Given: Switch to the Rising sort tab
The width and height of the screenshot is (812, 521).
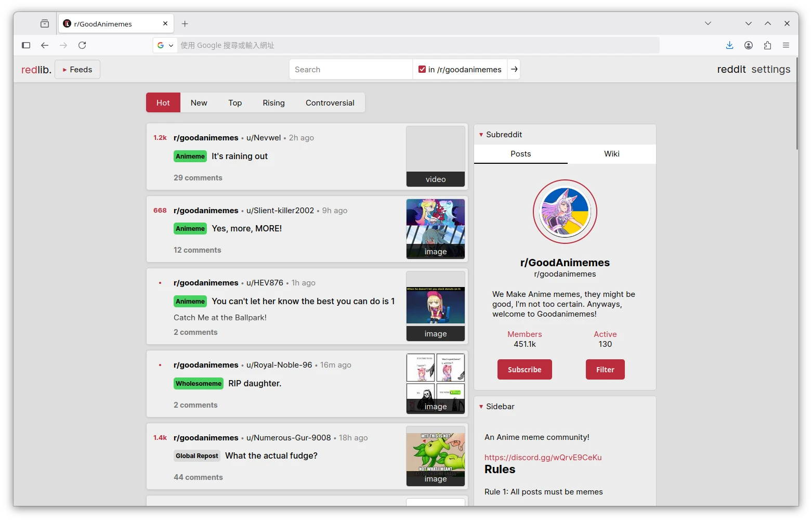Looking at the screenshot, I should 273,102.
